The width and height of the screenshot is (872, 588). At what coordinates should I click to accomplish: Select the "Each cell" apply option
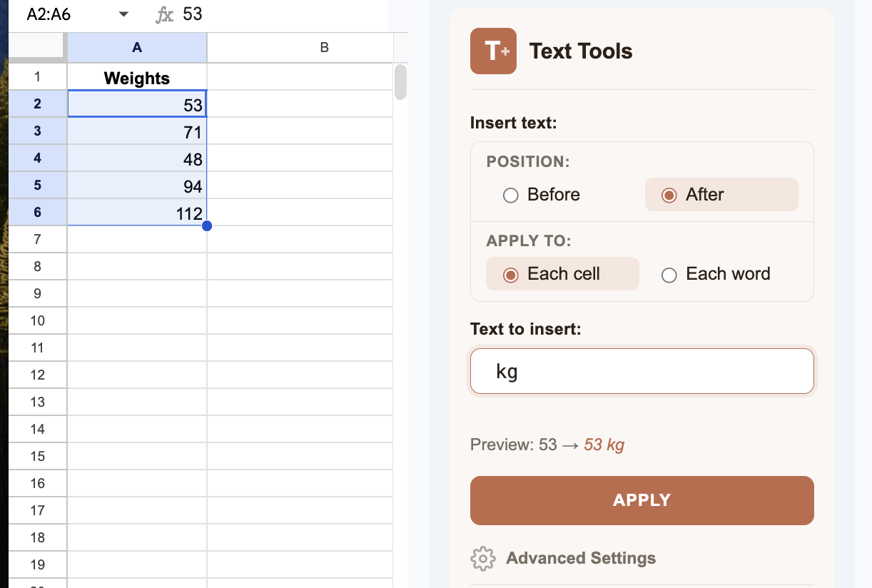[x=510, y=274]
